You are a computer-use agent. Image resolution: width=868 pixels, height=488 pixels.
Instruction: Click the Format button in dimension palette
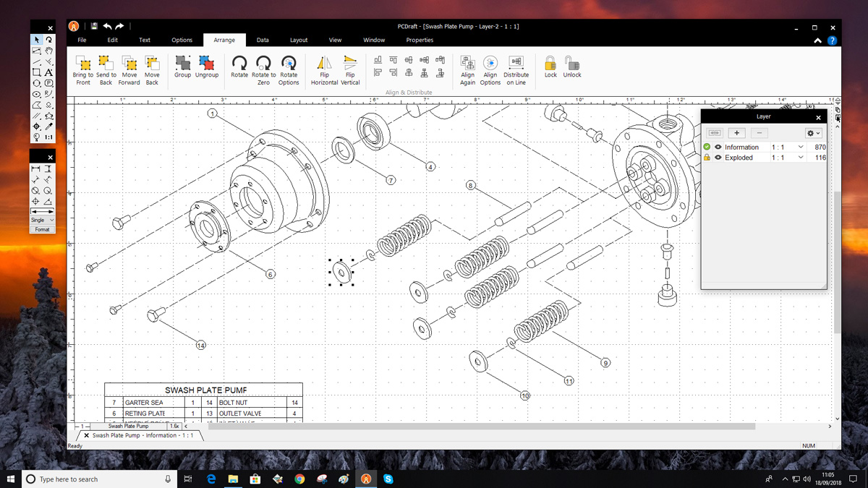(42, 230)
